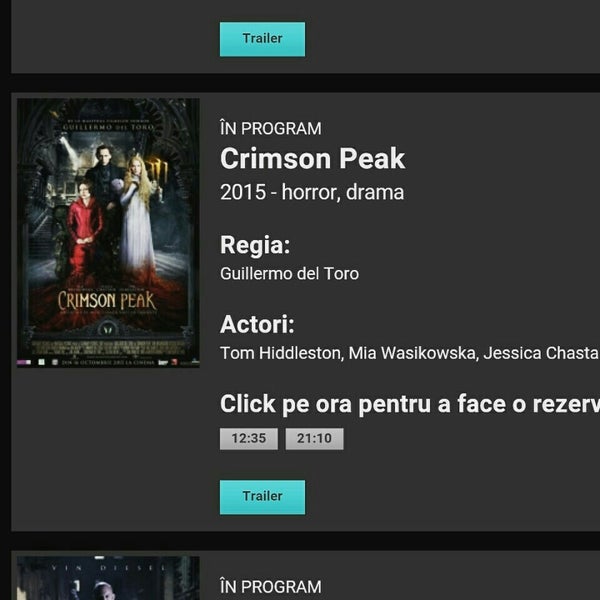The image size is (600, 600).
Task: Click ÎN PROGRAM label above Crimson Peak
Action: 271,129
